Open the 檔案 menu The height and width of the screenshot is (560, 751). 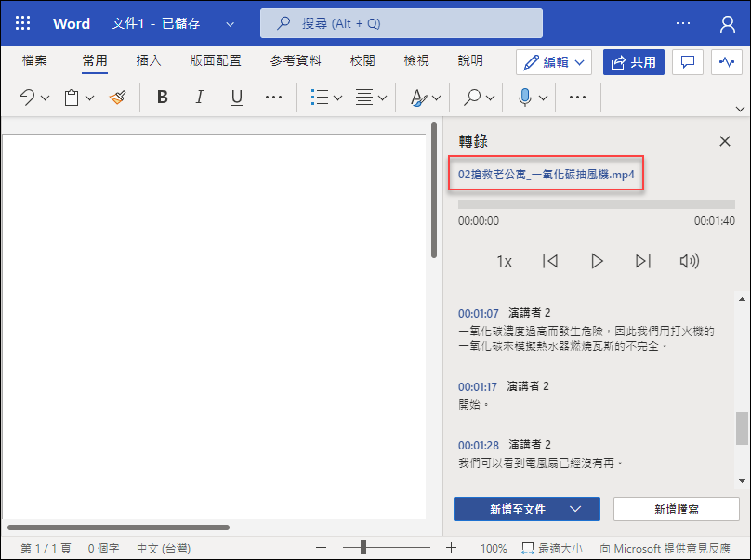(34, 60)
